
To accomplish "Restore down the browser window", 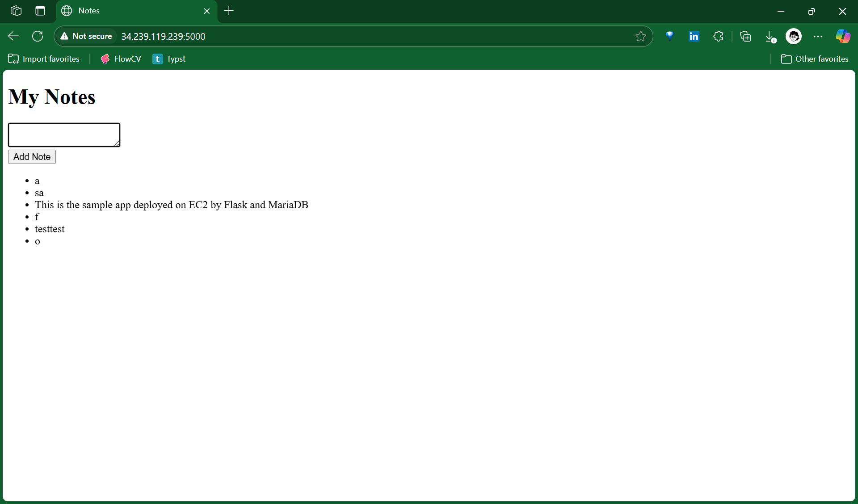I will point(812,11).
